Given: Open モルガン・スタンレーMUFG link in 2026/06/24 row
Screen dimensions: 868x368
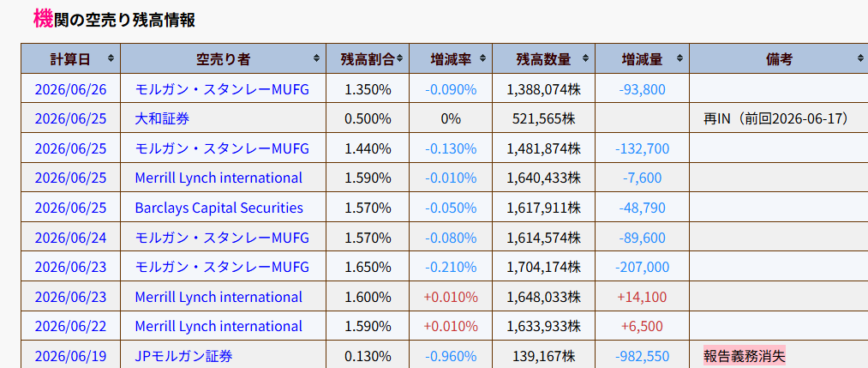Looking at the screenshot, I should [x=222, y=238].
